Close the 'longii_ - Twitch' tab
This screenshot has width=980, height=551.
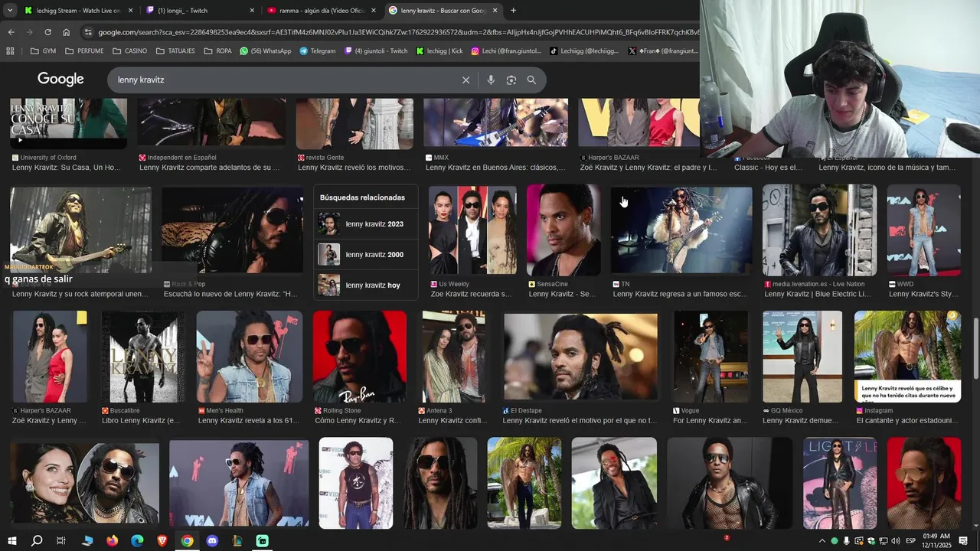(x=252, y=11)
